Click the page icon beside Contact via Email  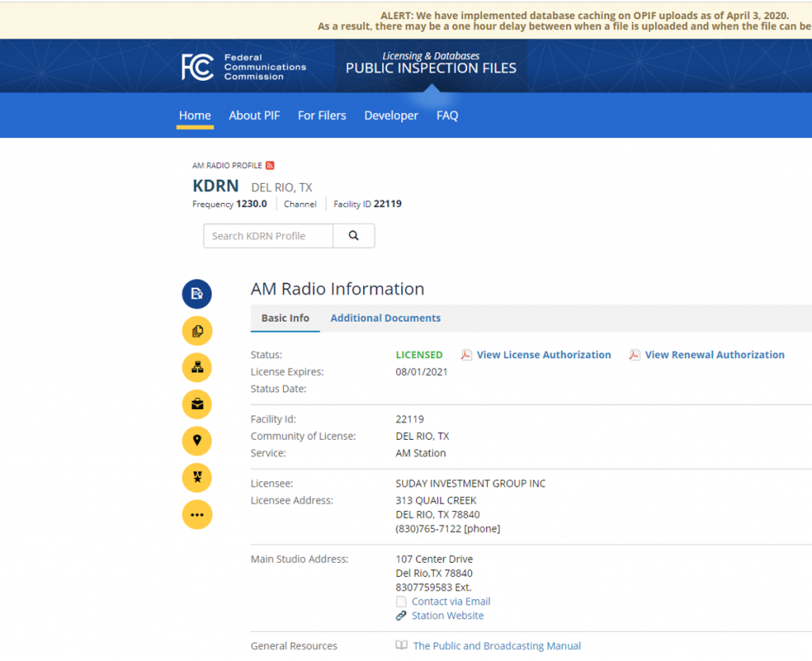401,602
